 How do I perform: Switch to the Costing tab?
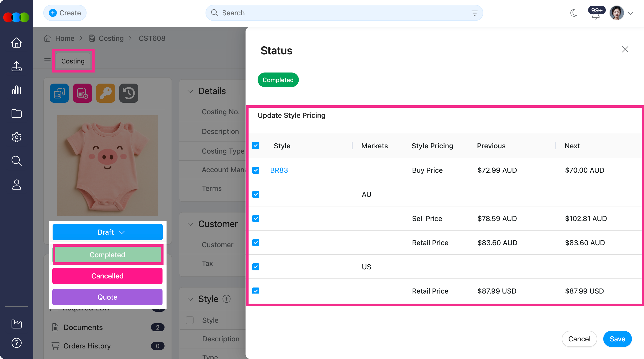73,61
